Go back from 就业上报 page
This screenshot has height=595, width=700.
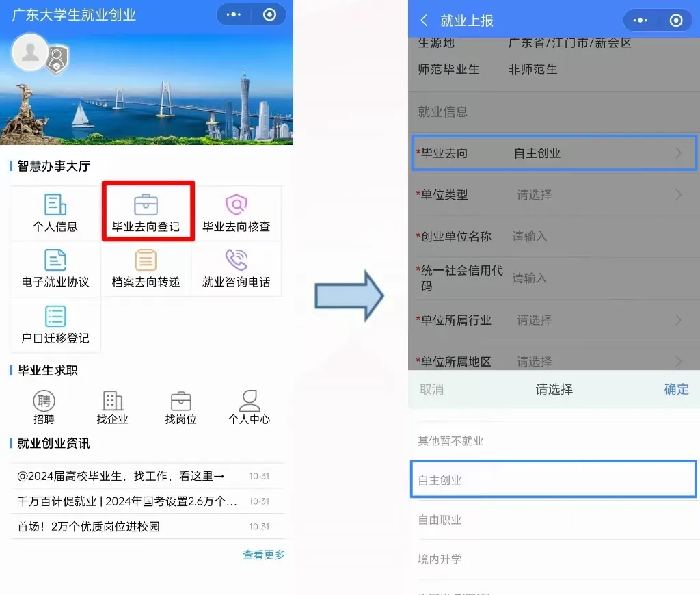(x=424, y=21)
